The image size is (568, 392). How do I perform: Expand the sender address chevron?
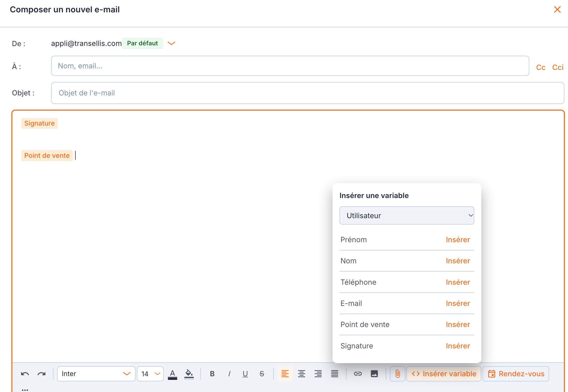point(171,43)
